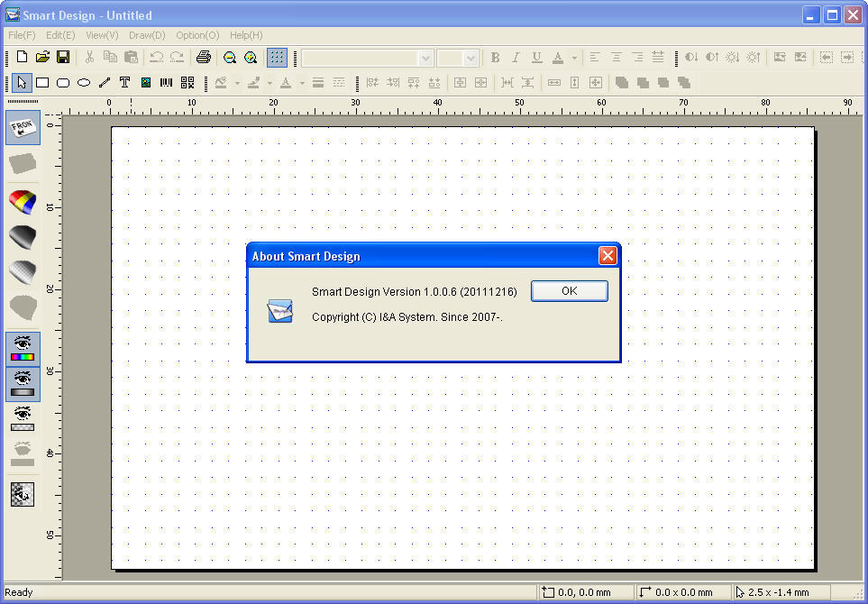The height and width of the screenshot is (604, 868).
Task: Create a new document with New icon
Action: click(x=22, y=57)
